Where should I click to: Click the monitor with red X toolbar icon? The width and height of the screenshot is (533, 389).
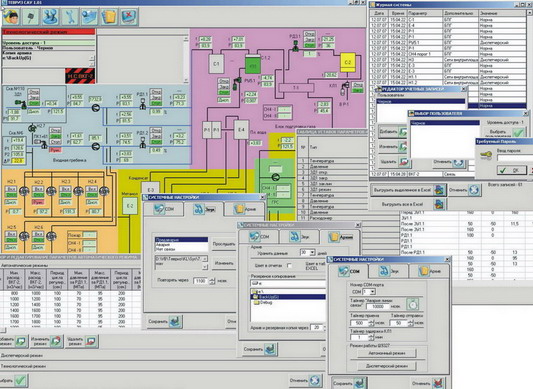(x=129, y=16)
